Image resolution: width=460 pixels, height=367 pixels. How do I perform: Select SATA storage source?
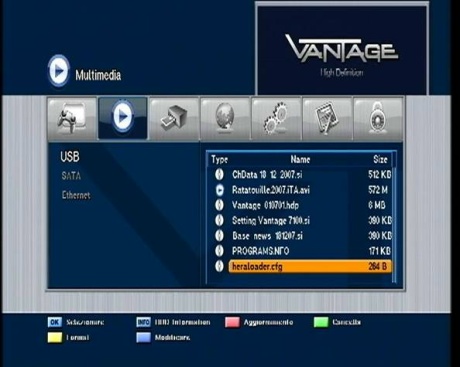click(71, 176)
